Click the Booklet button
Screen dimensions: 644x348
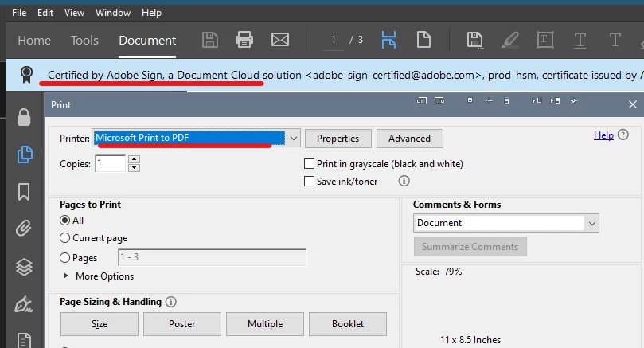(348, 324)
